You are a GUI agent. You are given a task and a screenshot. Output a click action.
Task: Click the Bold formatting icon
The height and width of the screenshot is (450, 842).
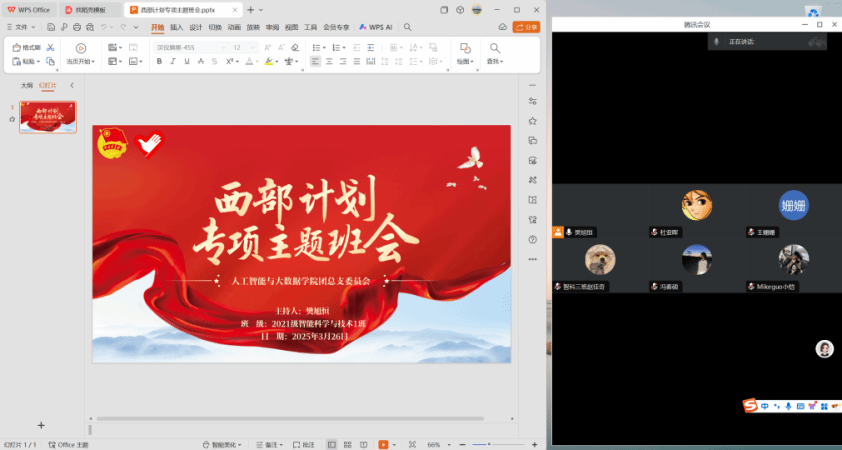[159, 61]
